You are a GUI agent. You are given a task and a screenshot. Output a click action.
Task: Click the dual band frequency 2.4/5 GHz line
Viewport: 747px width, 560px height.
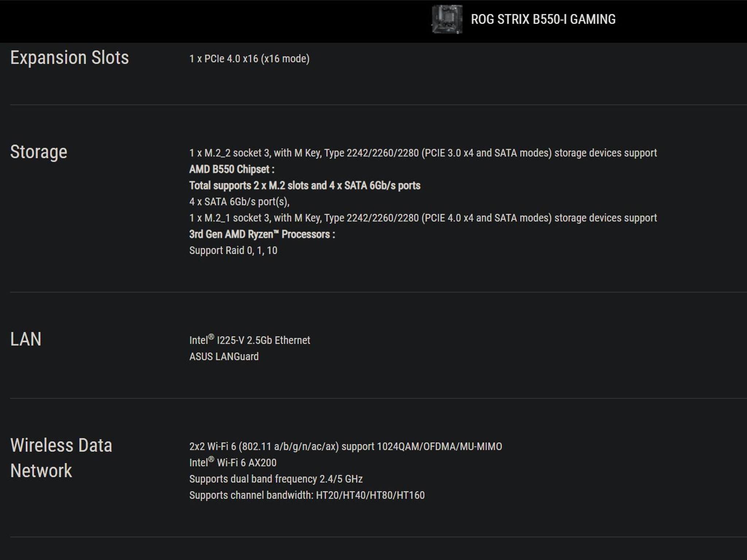coord(276,479)
